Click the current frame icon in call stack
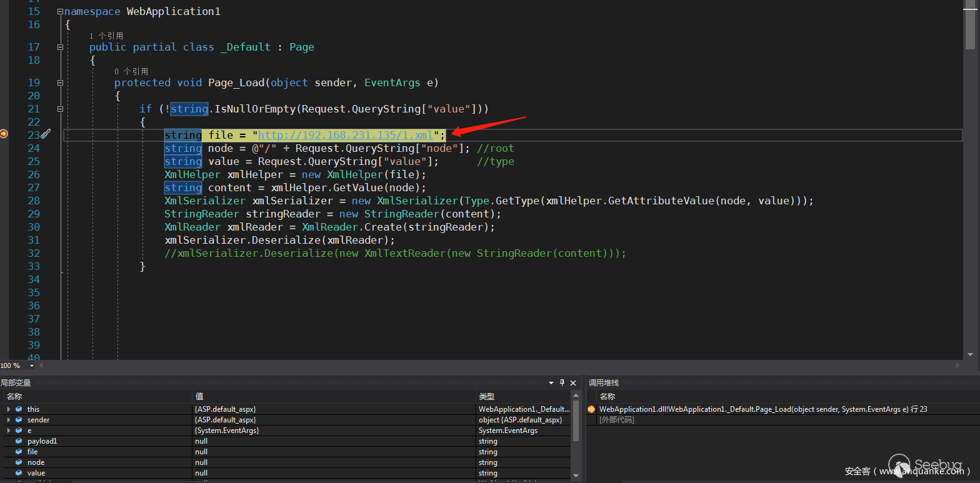This screenshot has height=483, width=980. pos(591,409)
